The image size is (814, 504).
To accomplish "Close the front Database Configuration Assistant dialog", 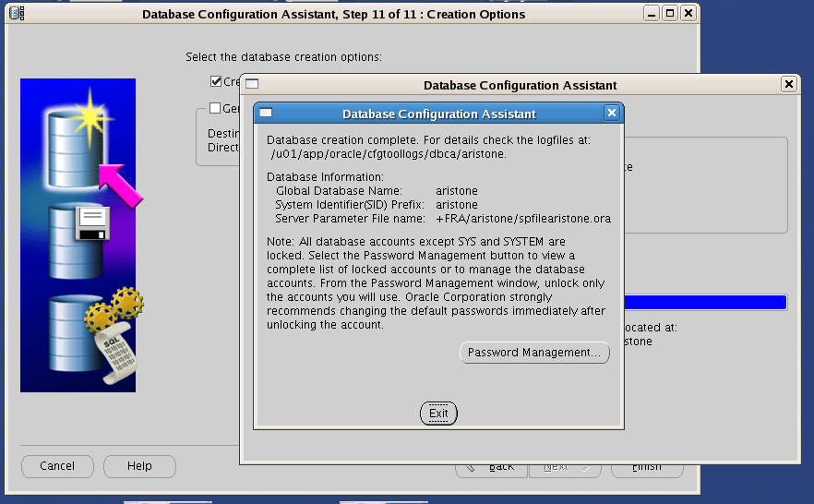I will 612,113.
